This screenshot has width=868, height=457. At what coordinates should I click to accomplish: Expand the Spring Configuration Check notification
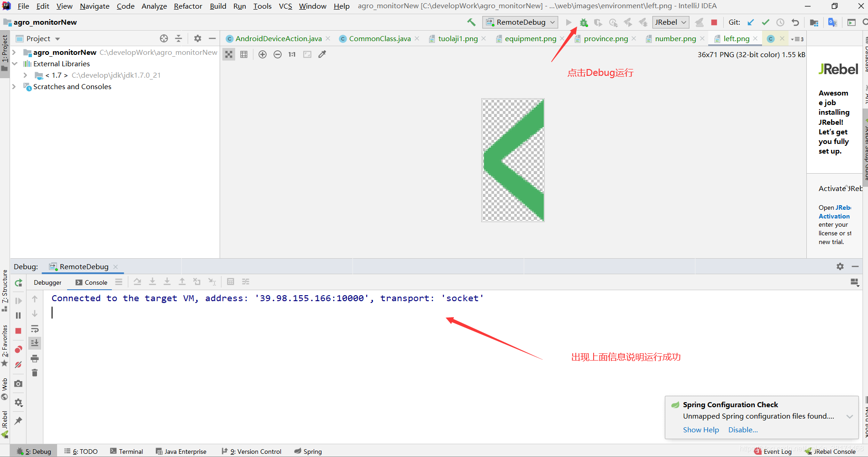pyautogui.click(x=850, y=416)
